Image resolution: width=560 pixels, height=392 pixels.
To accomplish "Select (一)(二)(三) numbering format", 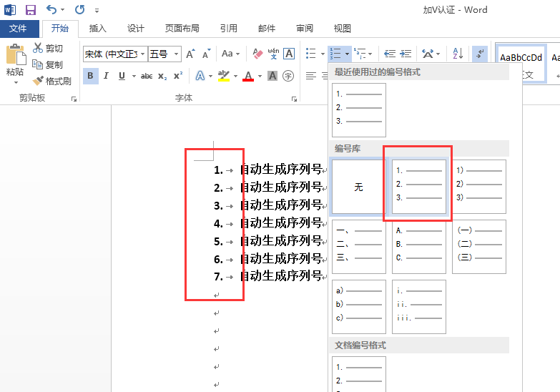I will [x=479, y=247].
